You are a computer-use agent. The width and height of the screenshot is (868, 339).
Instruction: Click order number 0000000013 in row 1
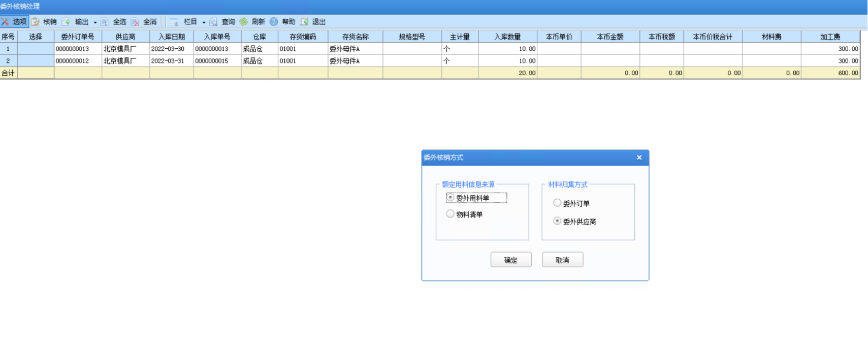coord(78,49)
